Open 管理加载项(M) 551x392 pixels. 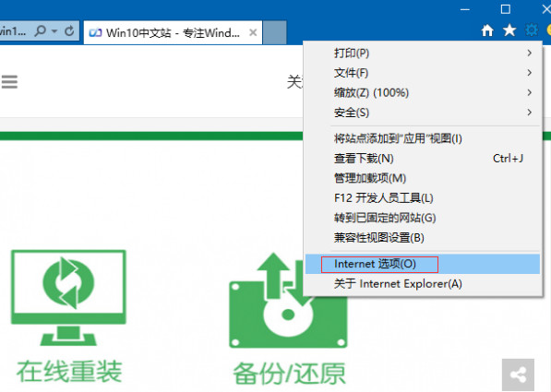coord(423,178)
